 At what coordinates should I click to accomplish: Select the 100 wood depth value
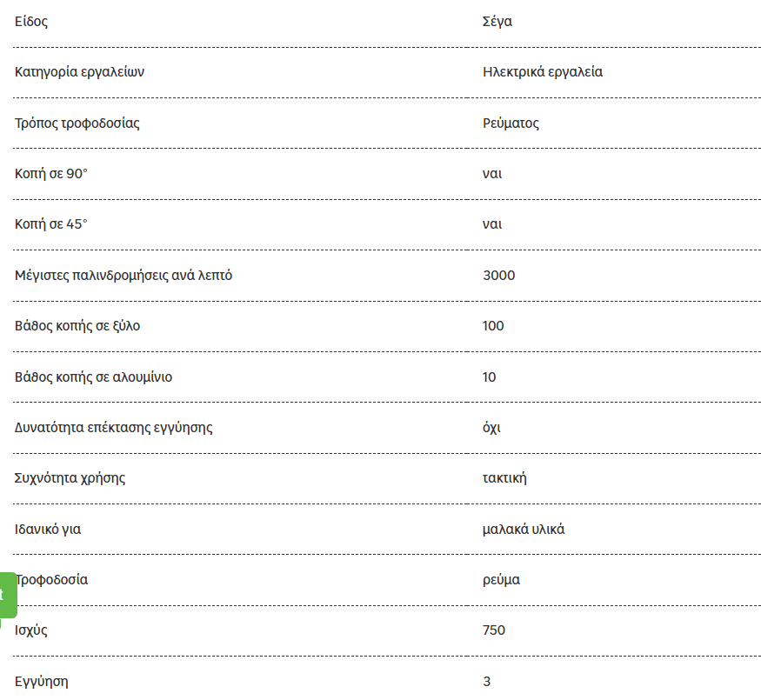tap(493, 326)
